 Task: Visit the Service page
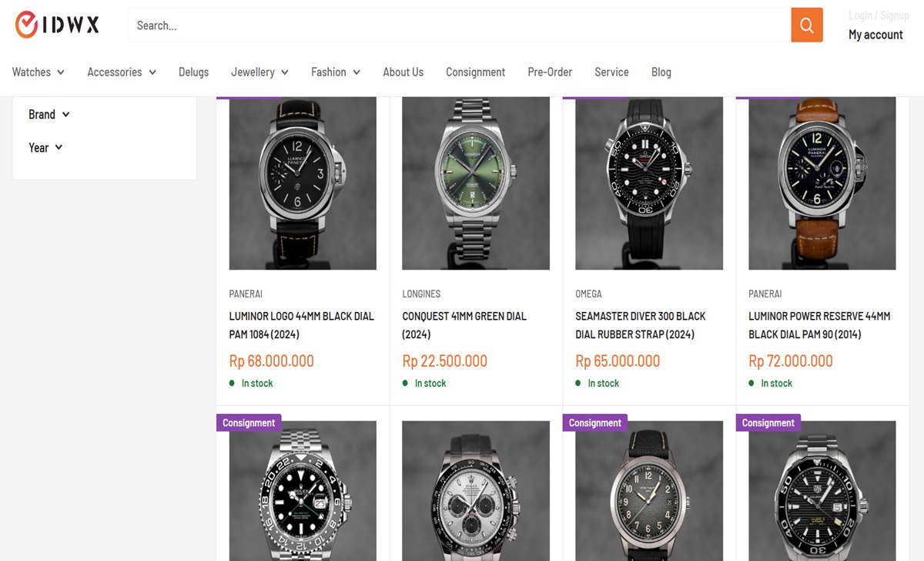pyautogui.click(x=611, y=72)
